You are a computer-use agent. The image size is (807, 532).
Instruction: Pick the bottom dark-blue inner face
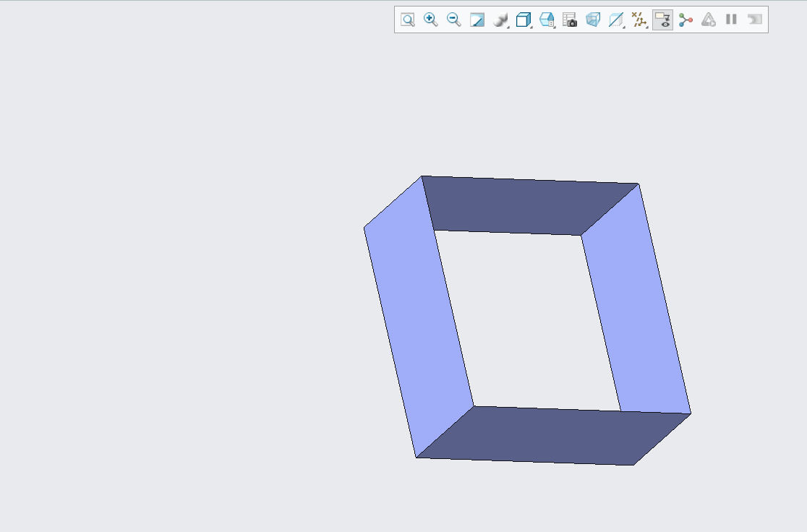point(553,435)
